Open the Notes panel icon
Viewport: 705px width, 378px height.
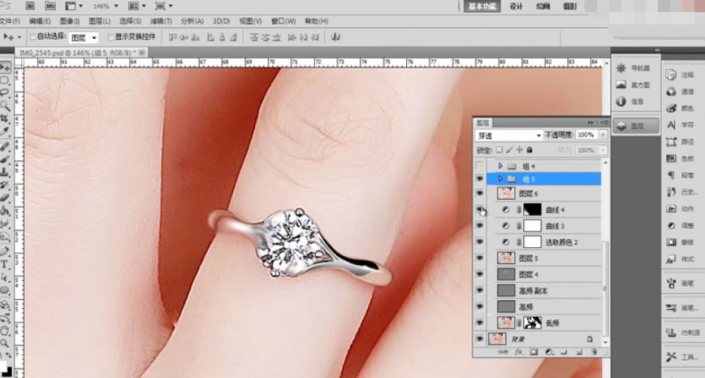(x=671, y=75)
